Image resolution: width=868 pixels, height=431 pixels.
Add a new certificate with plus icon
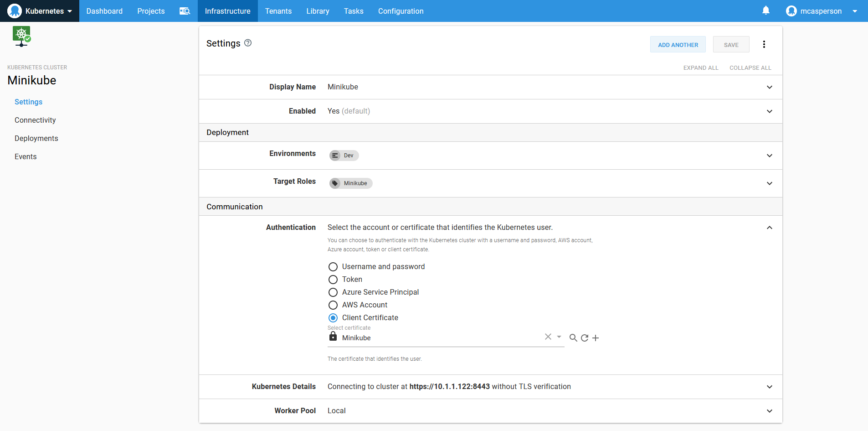tap(596, 338)
